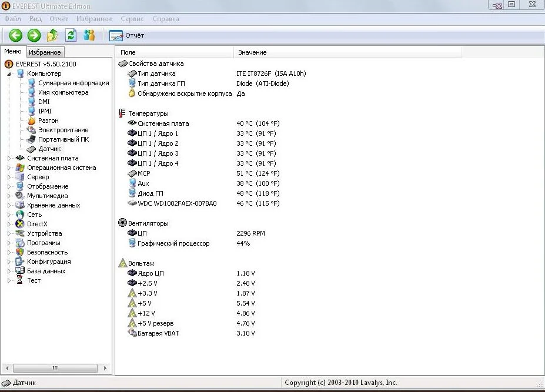Select Суммарная информация in the tree
The image size is (545, 392).
click(x=73, y=83)
